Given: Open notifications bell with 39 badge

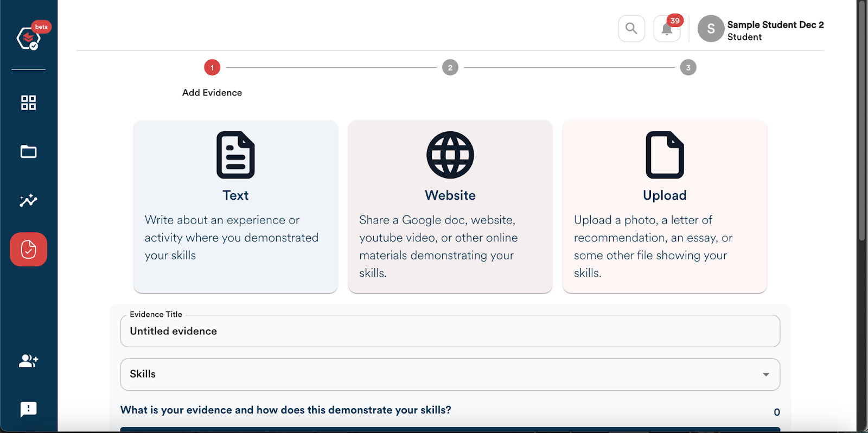Looking at the screenshot, I should [667, 28].
